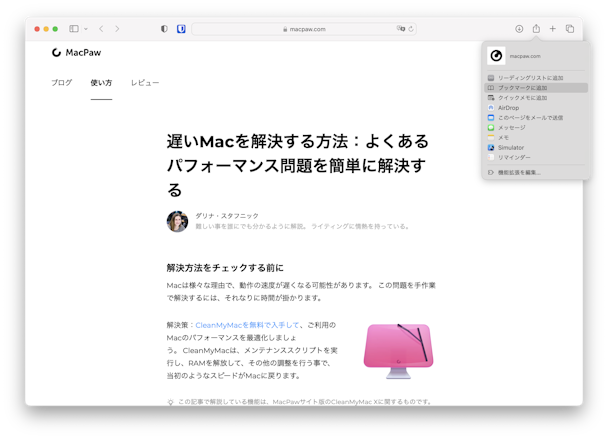608x439 pixels.
Task: Focus the macpaw.com address bar
Action: tap(304, 29)
